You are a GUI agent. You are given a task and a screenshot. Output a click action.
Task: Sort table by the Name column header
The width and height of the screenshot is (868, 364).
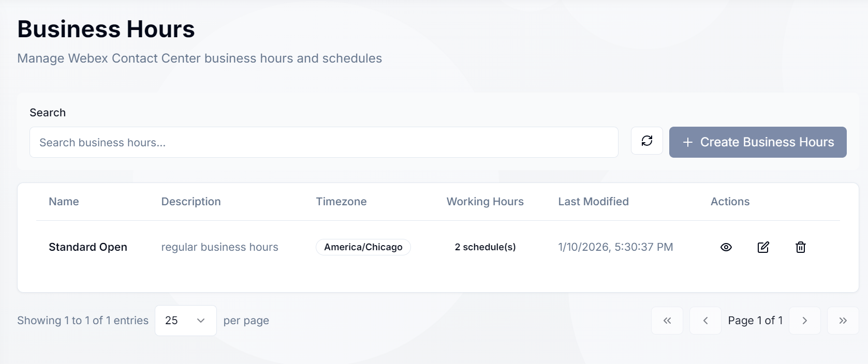64,202
